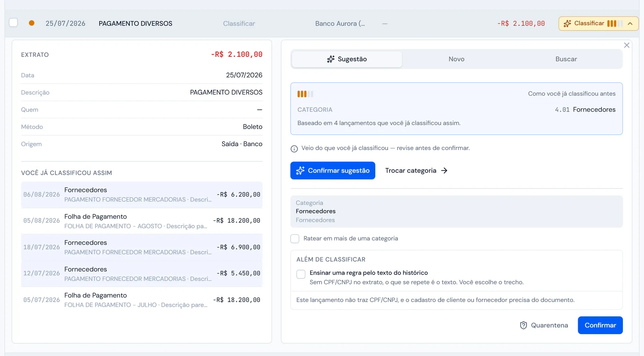Open the Novo tab

click(x=457, y=59)
